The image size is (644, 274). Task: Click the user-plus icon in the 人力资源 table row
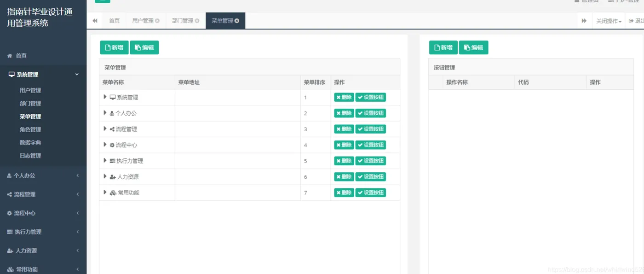(113, 177)
